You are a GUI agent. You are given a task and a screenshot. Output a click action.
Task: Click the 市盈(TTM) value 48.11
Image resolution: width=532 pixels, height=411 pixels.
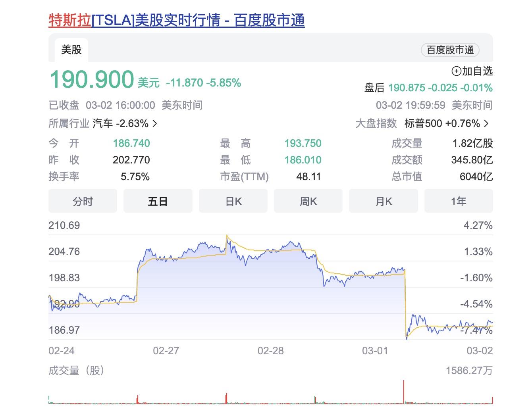(x=308, y=177)
